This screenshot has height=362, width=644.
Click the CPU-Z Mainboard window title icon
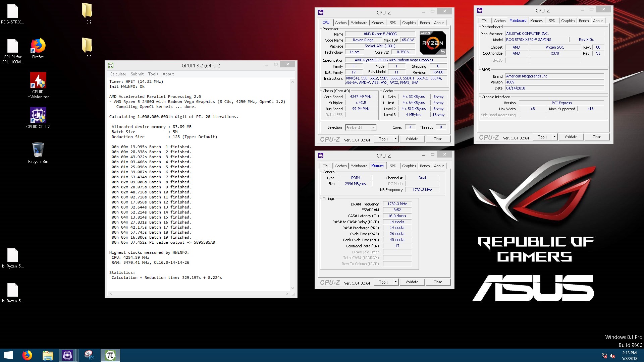pos(480,10)
